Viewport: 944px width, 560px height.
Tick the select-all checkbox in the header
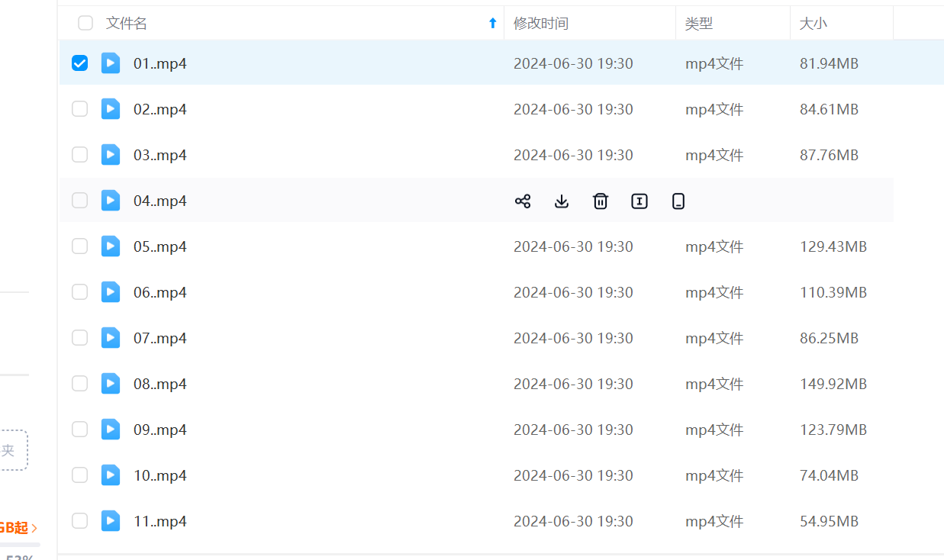85,24
